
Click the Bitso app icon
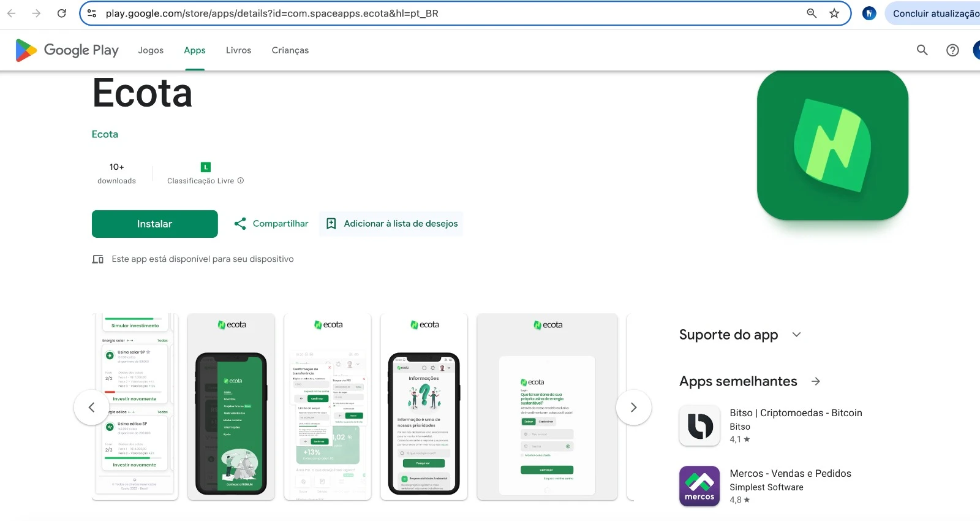pos(699,425)
